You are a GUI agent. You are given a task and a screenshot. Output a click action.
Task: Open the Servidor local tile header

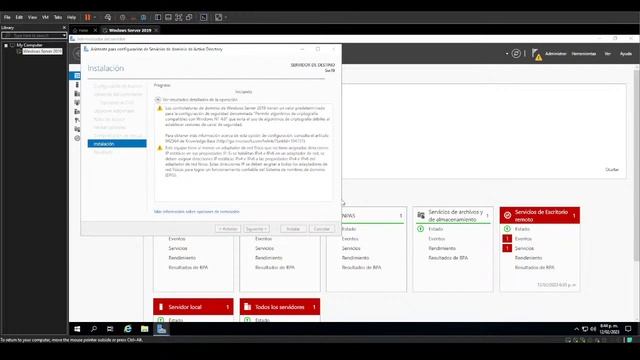[x=193, y=307]
